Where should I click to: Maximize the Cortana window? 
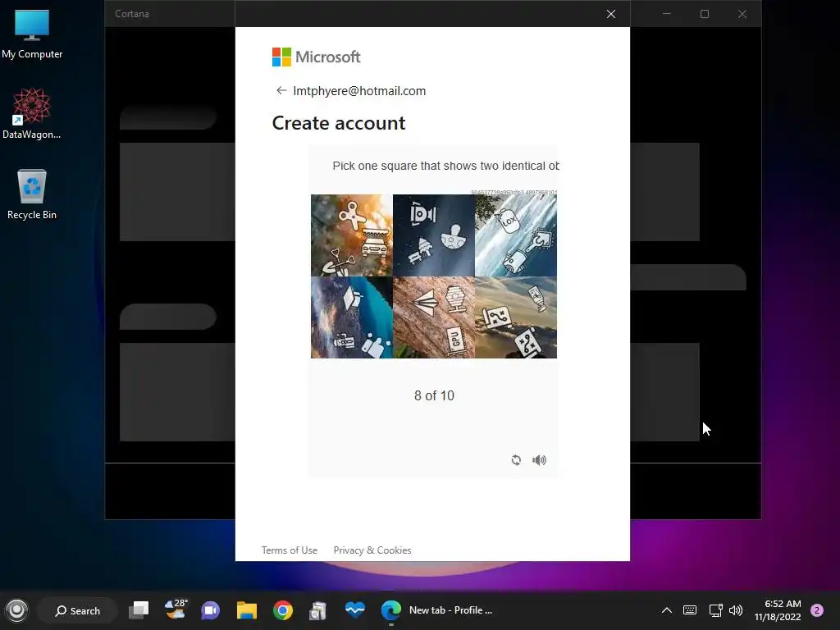tap(705, 14)
